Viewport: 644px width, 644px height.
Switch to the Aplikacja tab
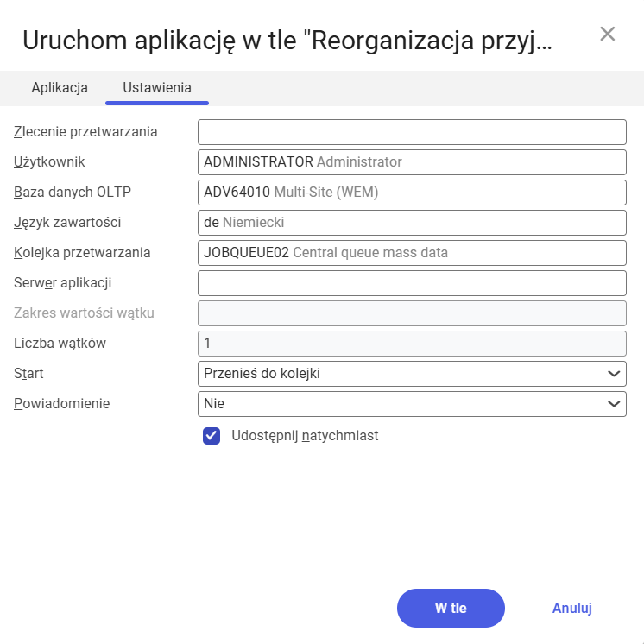[60, 87]
